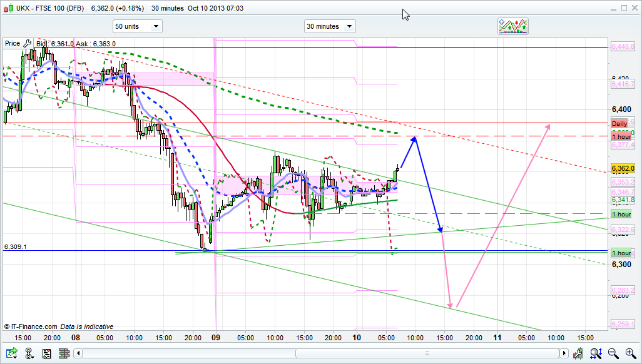The height and width of the screenshot is (364, 642).
Task: Click the Price wrench settings icon
Action: [x=27, y=43]
